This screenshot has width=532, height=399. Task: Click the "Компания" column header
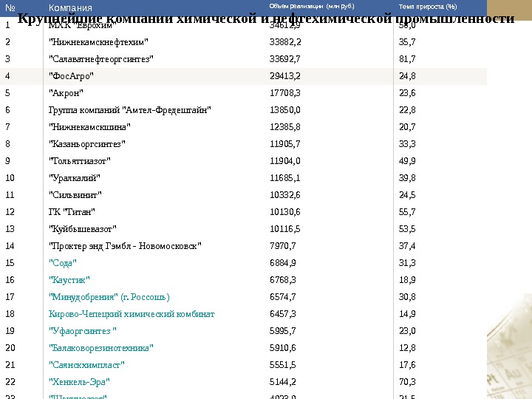(x=70, y=8)
